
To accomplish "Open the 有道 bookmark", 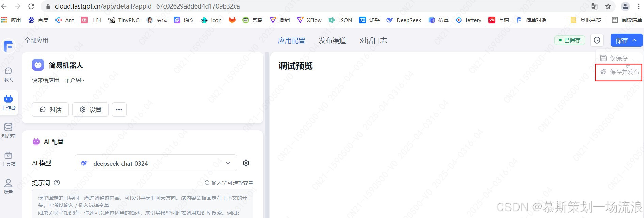I will pos(499,20).
